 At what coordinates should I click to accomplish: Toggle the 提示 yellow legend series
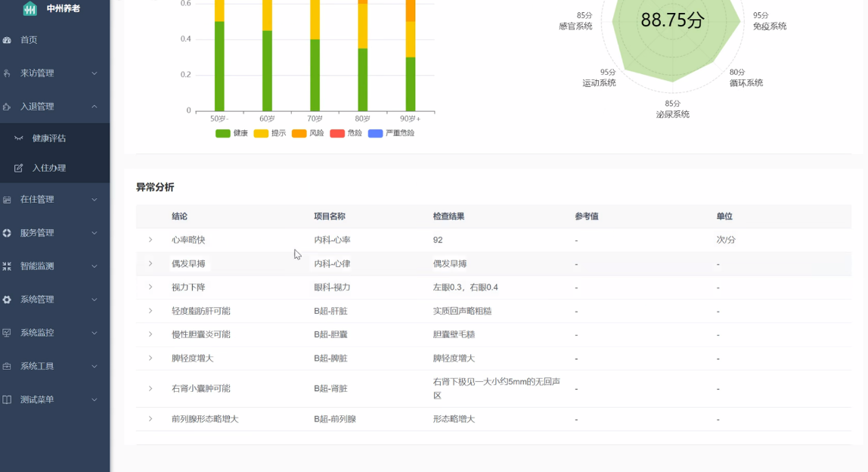coord(269,133)
